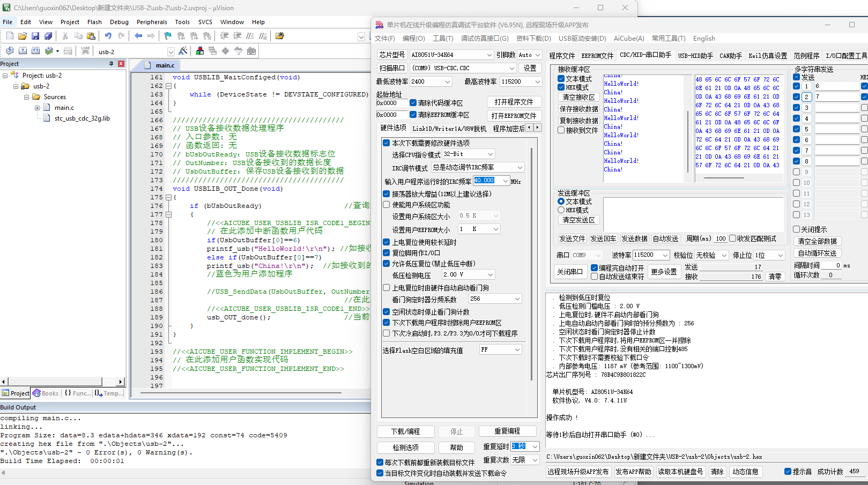Navigate backwards with the blue left arrow
The width and height of the screenshot is (868, 485).
138,36
